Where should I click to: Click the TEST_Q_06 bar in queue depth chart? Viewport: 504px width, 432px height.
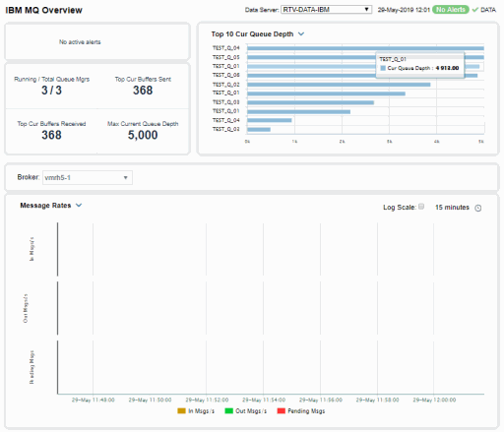[x=362, y=76]
